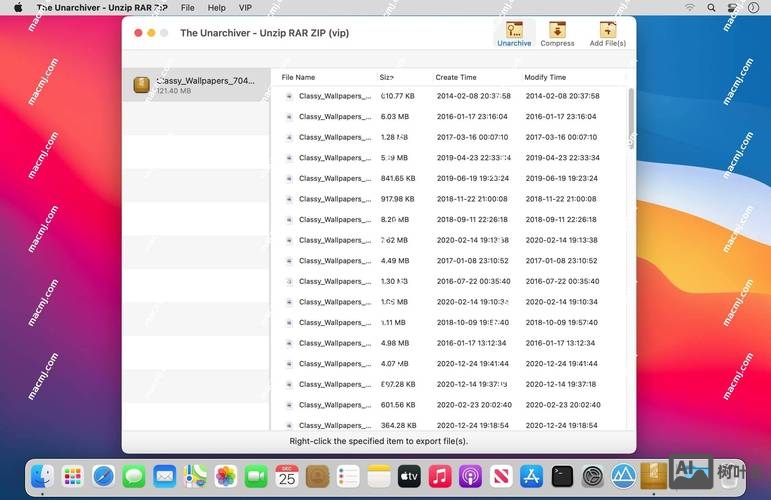Image resolution: width=771 pixels, height=500 pixels.
Task: Open the VIP menu
Action: [x=245, y=7]
